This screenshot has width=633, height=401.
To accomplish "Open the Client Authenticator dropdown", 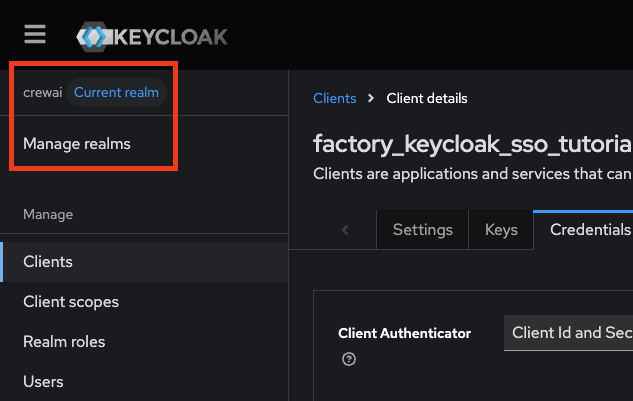I will [x=568, y=333].
